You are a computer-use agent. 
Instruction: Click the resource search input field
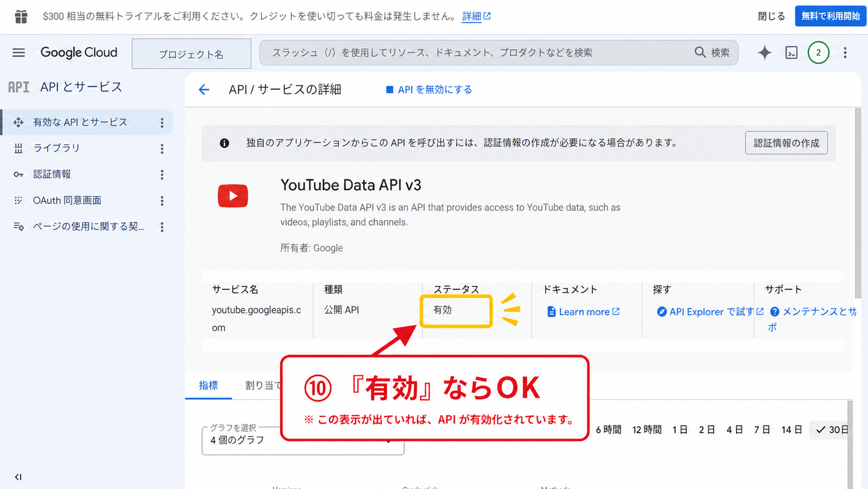coord(498,52)
